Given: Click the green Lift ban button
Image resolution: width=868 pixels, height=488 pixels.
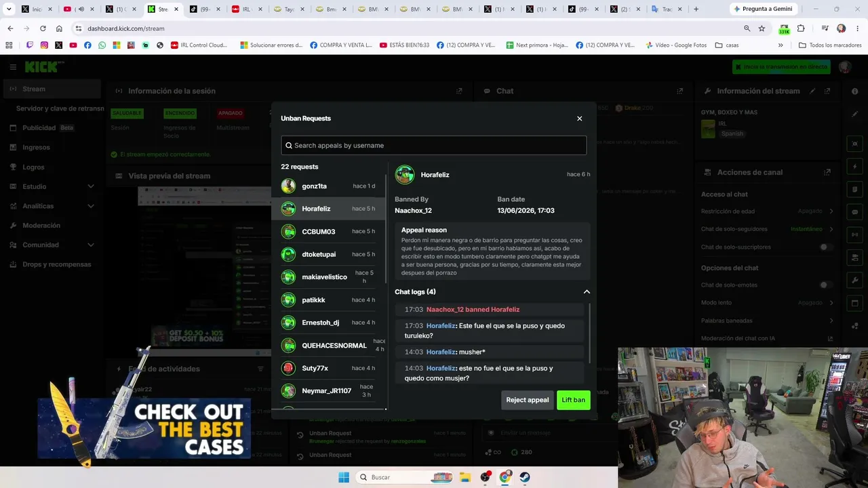Looking at the screenshot, I should pos(573,400).
